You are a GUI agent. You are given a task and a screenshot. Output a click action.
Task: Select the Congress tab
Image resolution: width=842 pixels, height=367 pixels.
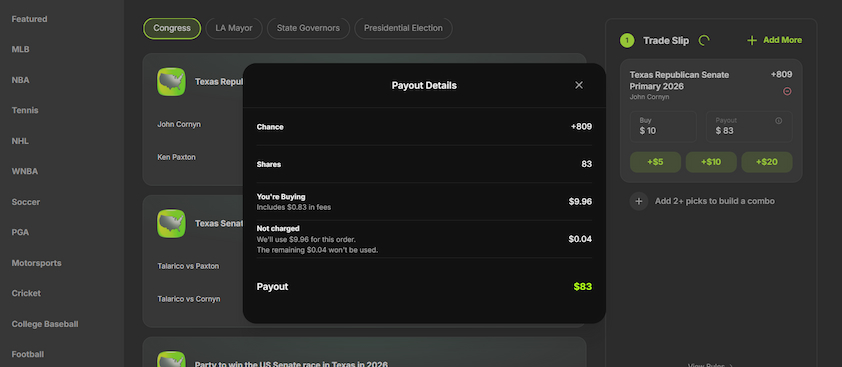tap(172, 28)
